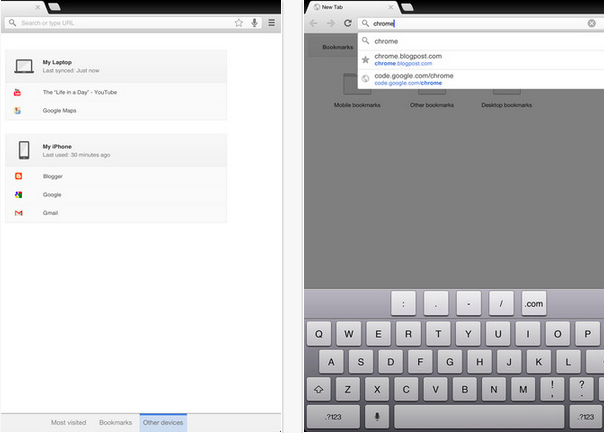
Task: Open the Desktop bookmarks folder
Action: pos(507,96)
